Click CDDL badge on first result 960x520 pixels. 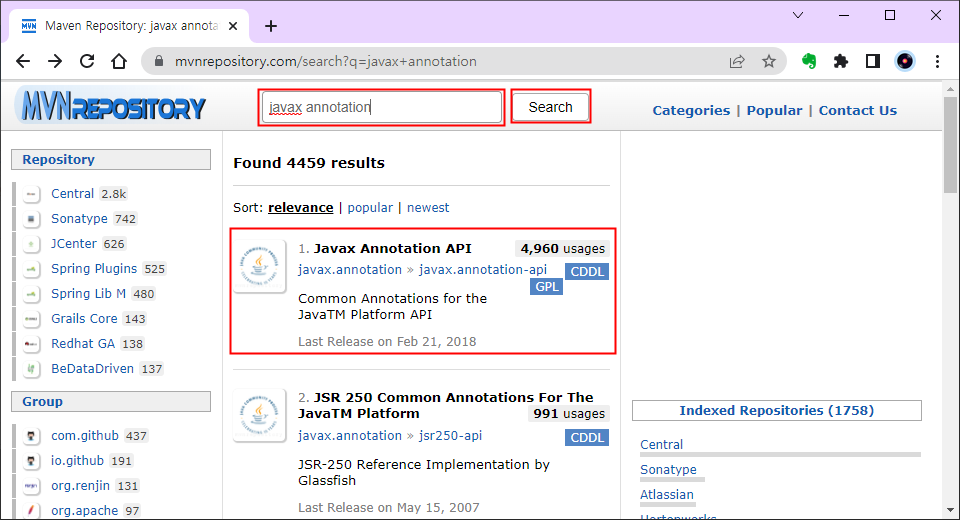pos(587,271)
